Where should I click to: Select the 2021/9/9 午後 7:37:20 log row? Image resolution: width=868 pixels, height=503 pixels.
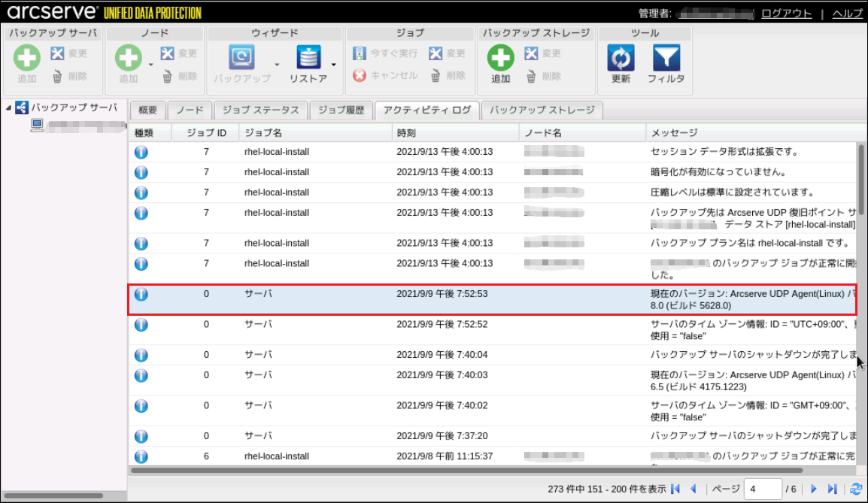tap(493, 436)
